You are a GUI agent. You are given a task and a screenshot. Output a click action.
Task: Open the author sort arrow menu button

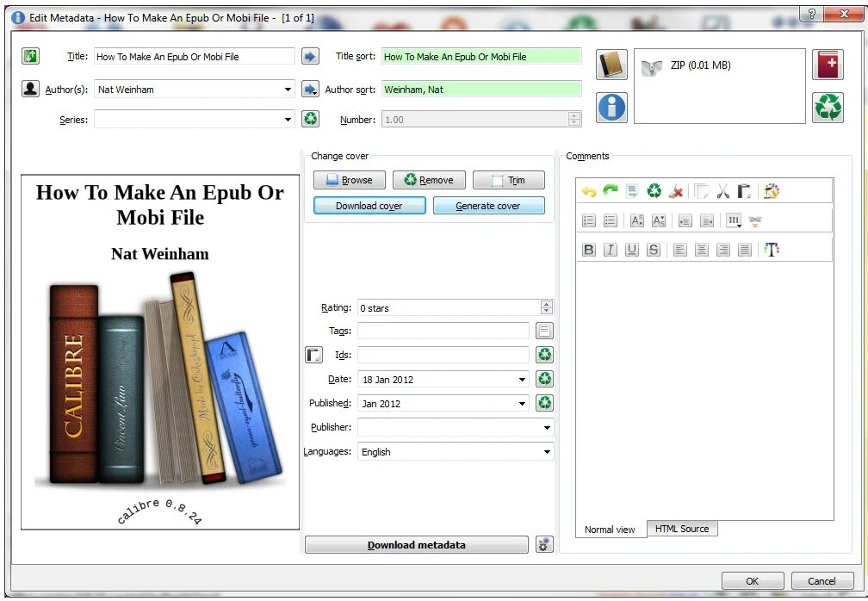pyautogui.click(x=310, y=89)
